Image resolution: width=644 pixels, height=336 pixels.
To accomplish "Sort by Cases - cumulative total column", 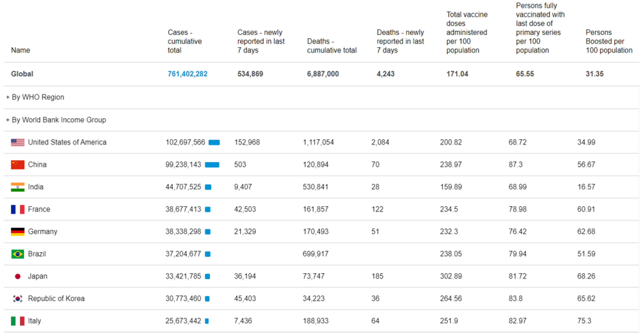I will [185, 41].
